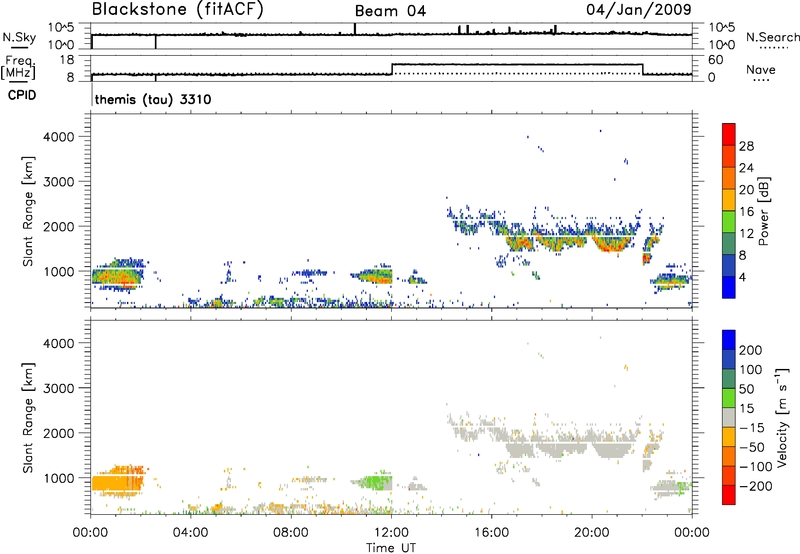
Task: Click the 'Beam 04' label
Action: (x=390, y=11)
